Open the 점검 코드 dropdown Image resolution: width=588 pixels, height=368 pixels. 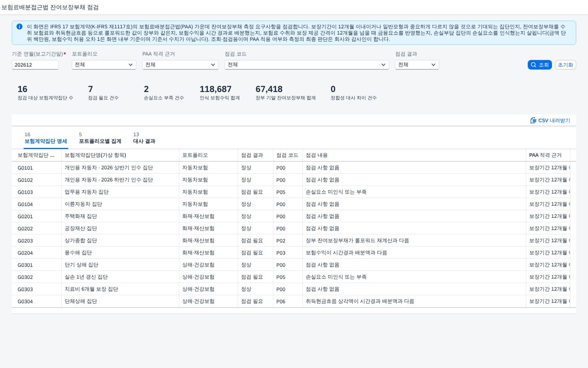coord(307,65)
